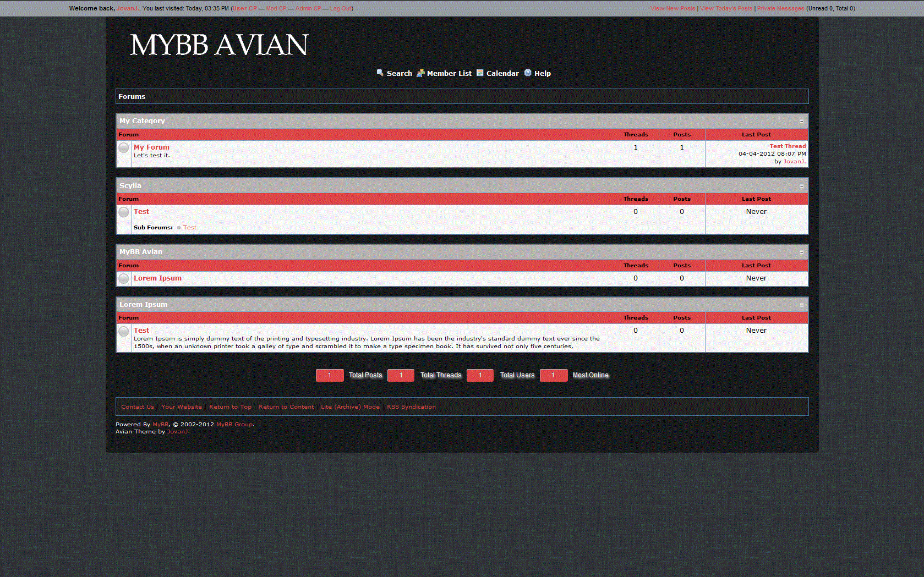
Task: Open the My Forum forum
Action: [x=151, y=147]
